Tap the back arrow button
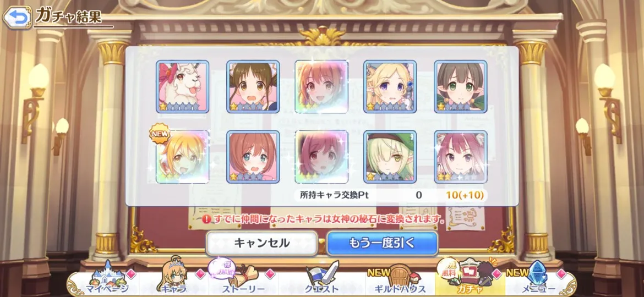Image resolution: width=644 pixels, height=297 pixels. click(17, 17)
